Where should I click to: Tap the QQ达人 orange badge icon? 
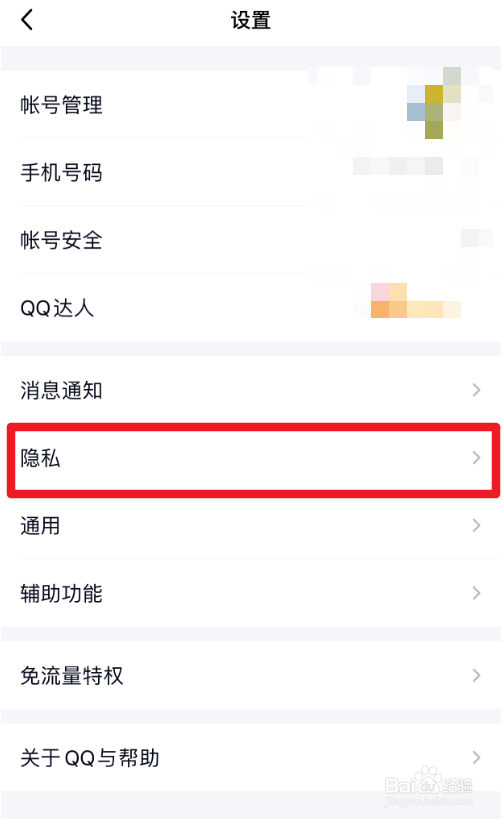point(389,301)
